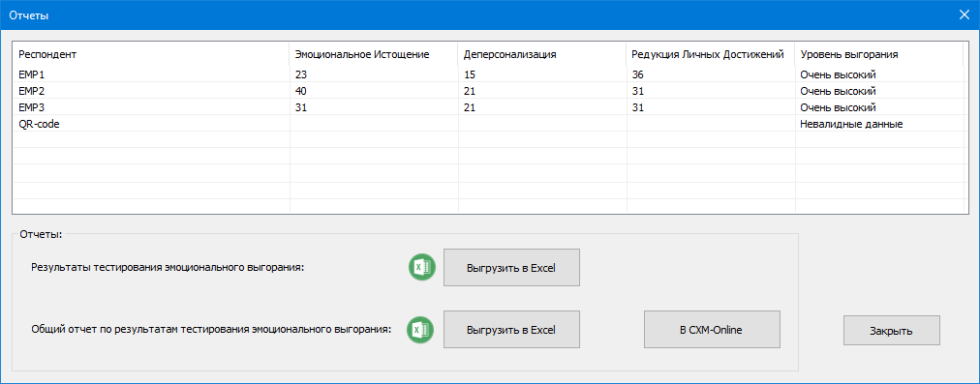The image size is (980, 384).
Task: Click the Невалидные данные cell
Action: pyautogui.click(x=851, y=124)
